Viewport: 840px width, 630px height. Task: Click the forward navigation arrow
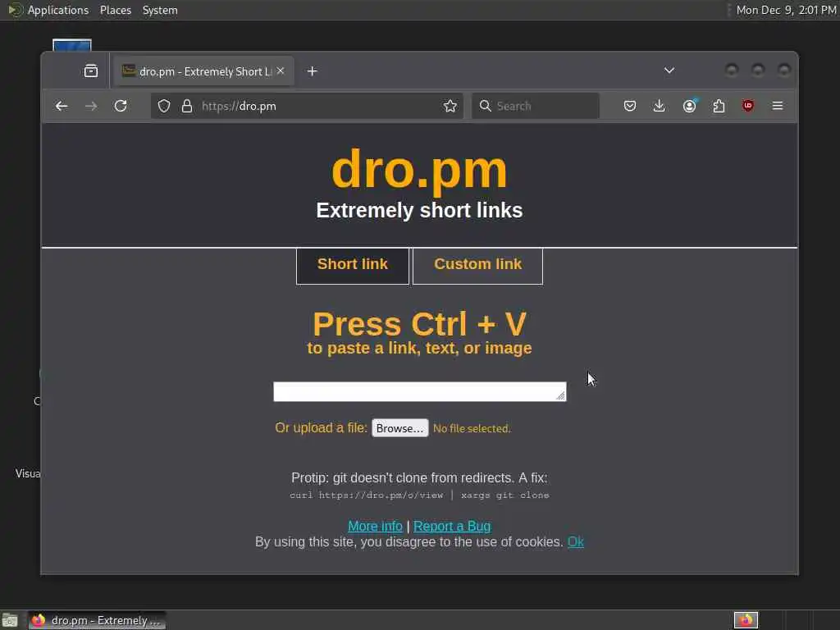tap(91, 106)
